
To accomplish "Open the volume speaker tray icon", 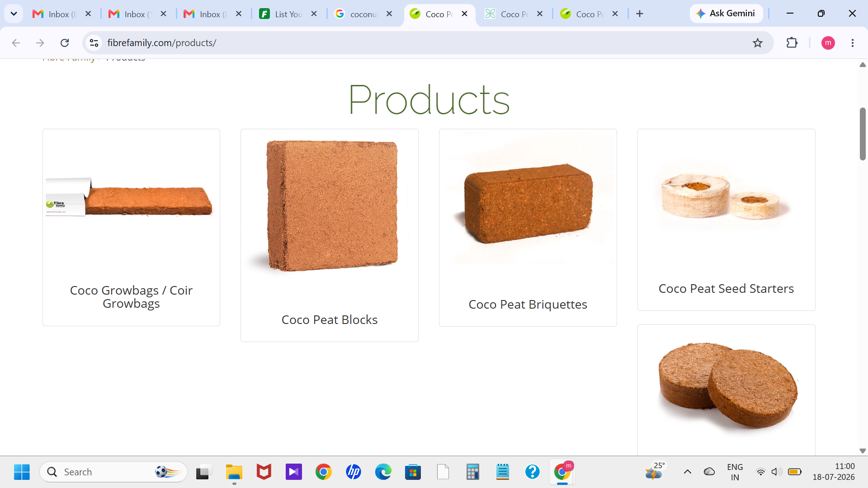I will pos(777,472).
